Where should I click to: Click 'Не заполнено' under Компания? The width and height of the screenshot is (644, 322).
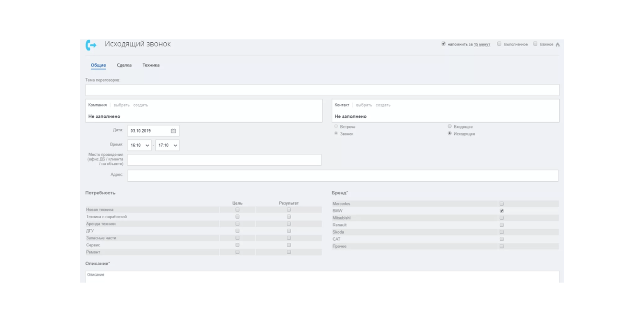[104, 116]
